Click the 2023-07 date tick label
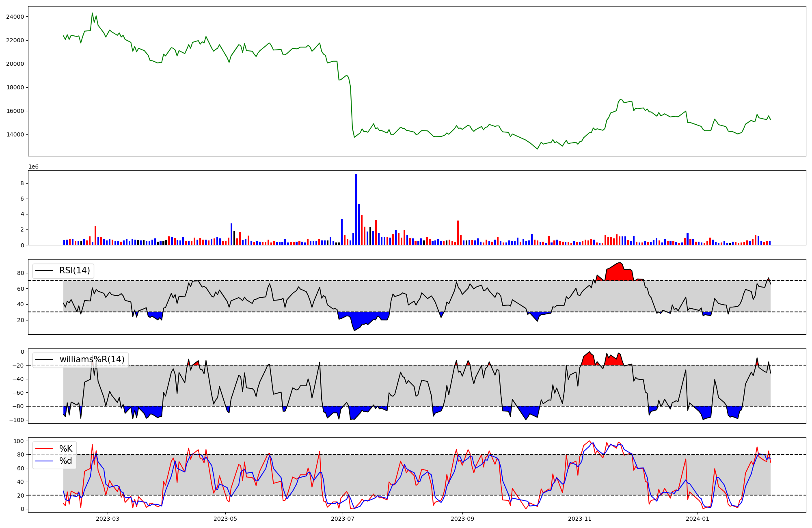 pyautogui.click(x=343, y=519)
